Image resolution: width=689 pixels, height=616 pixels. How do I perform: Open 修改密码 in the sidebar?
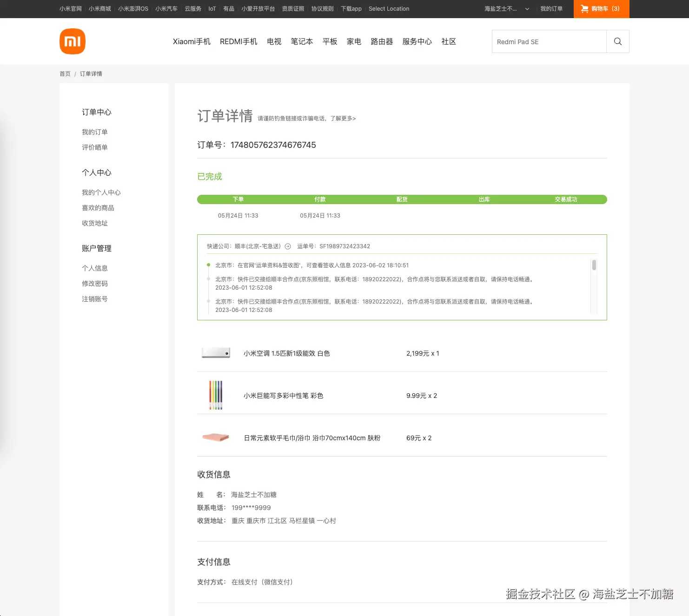point(95,284)
